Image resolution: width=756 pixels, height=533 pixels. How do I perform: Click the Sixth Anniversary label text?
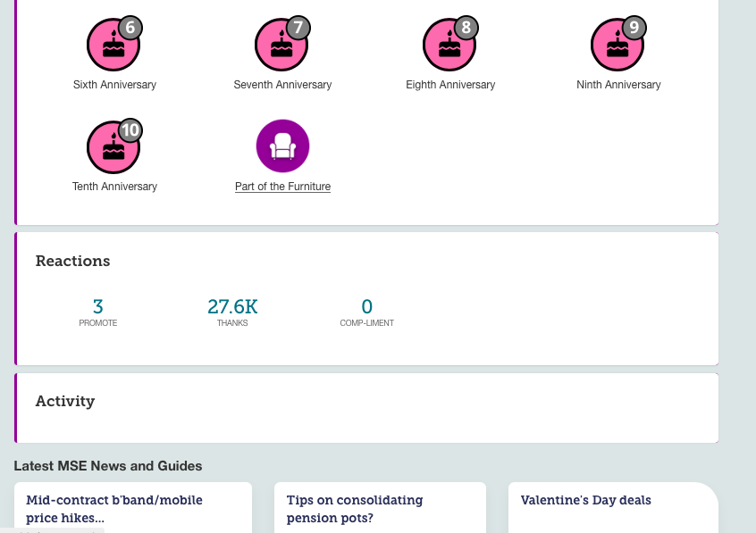pos(114,85)
